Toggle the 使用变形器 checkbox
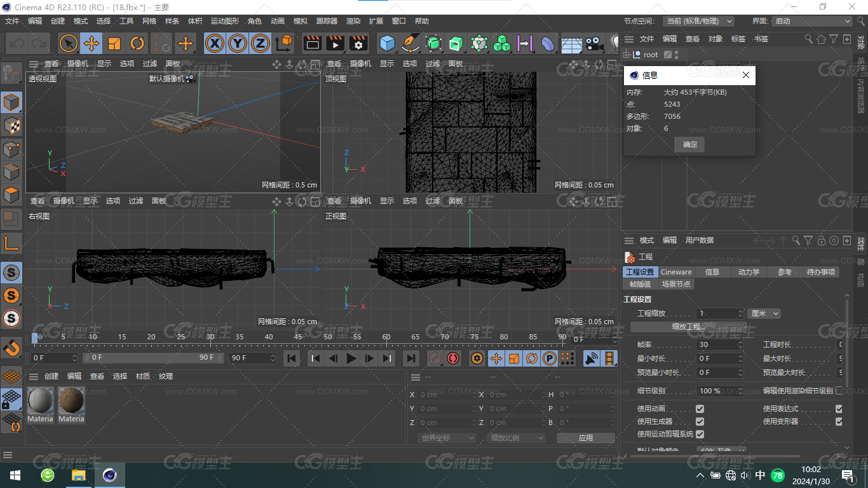The image size is (868, 488). [x=839, y=421]
